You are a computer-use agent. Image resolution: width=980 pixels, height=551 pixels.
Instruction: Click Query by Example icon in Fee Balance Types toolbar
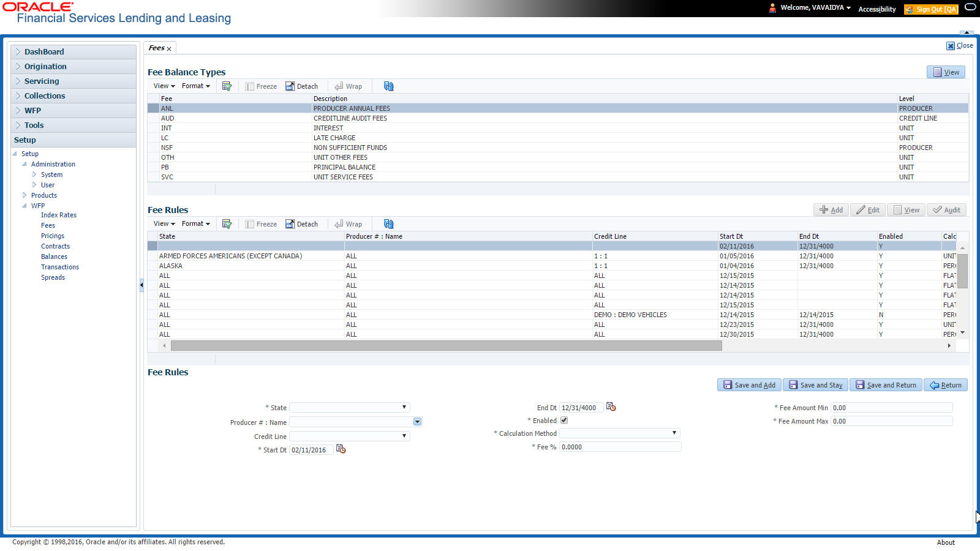227,86
